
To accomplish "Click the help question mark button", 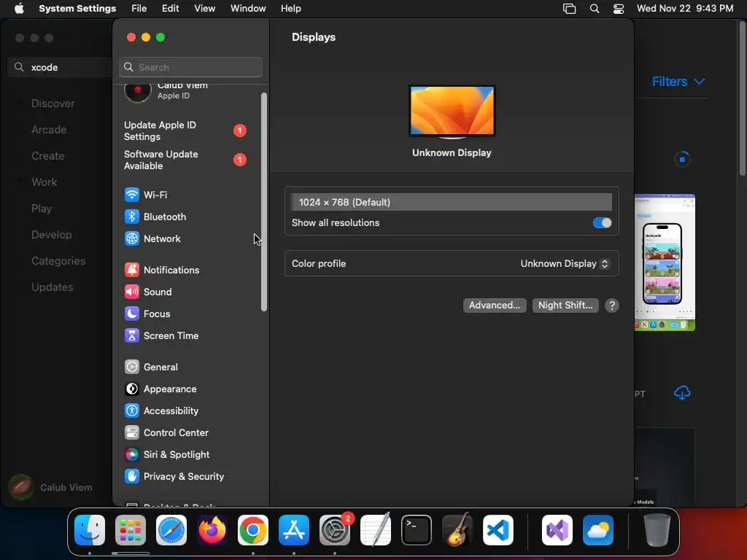I will click(x=612, y=306).
